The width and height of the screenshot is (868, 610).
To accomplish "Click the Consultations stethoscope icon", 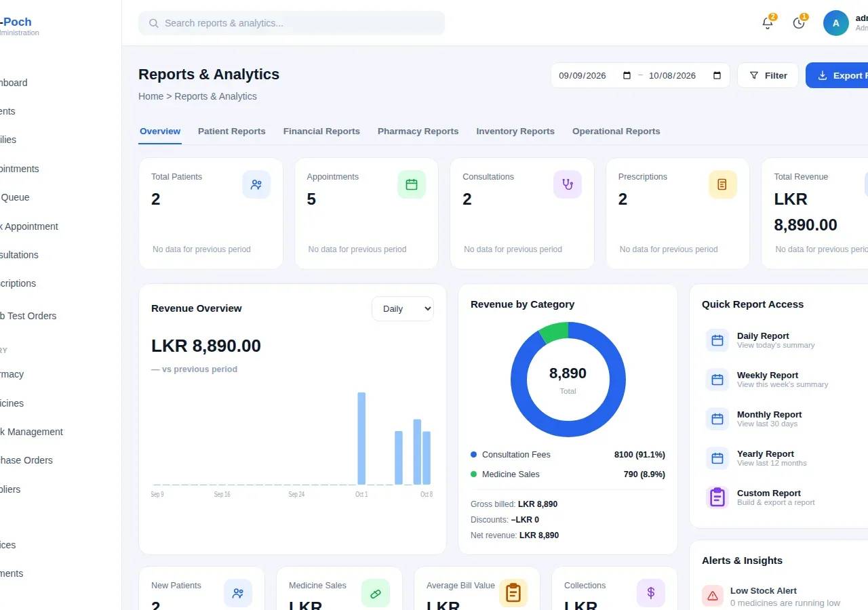I will 568,184.
